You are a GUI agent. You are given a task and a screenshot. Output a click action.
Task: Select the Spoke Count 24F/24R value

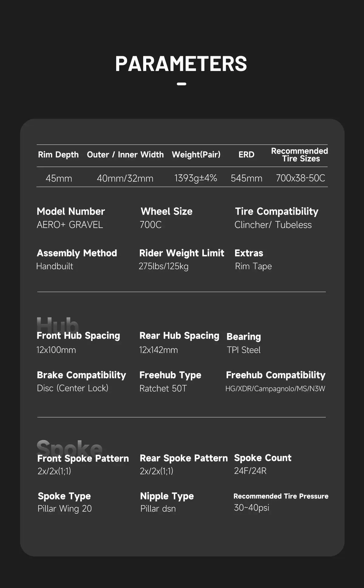click(x=250, y=471)
